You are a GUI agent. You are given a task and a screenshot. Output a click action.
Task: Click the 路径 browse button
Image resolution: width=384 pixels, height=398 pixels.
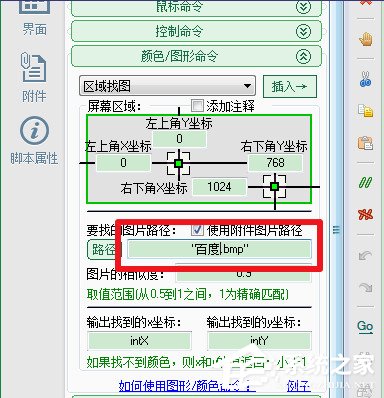tap(104, 249)
